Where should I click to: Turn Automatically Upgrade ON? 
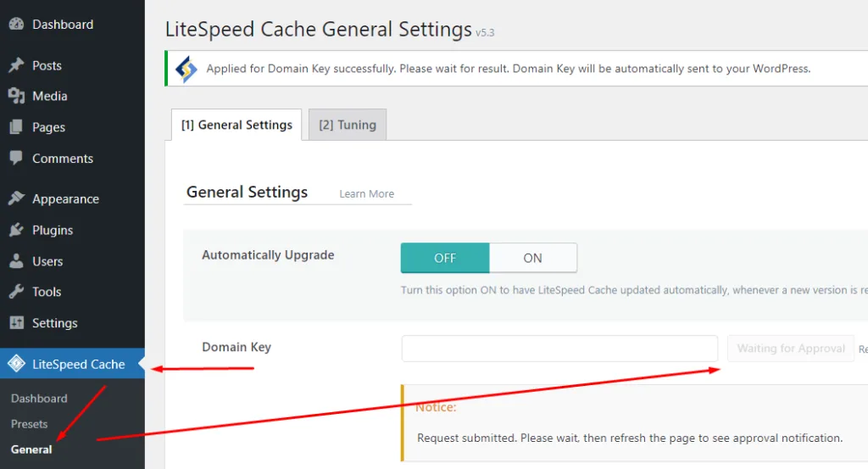tap(532, 258)
